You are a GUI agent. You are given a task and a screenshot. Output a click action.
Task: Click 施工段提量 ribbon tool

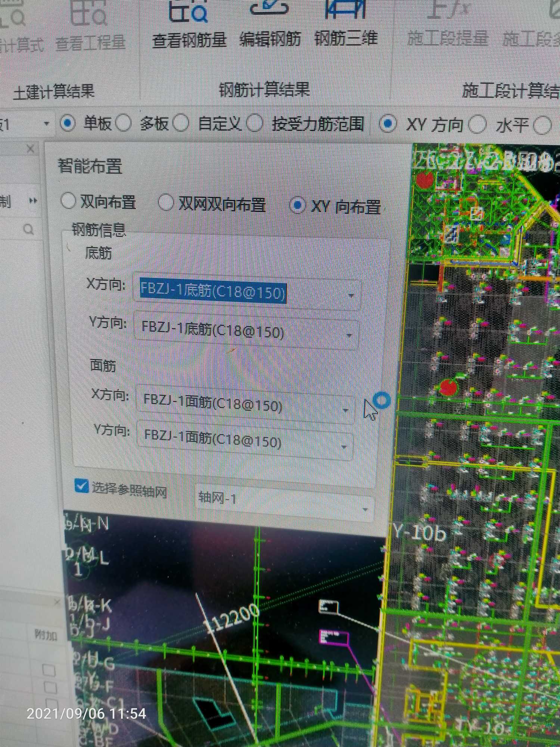point(447,24)
